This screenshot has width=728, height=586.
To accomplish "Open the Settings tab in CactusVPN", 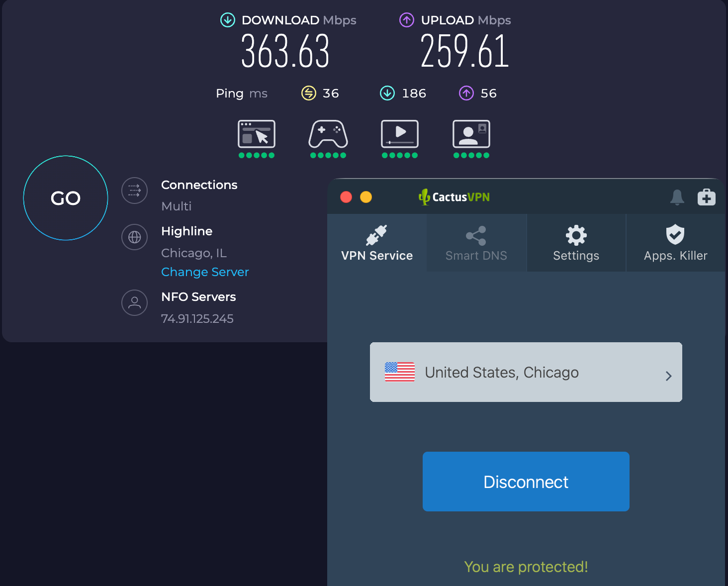I will 575,243.
